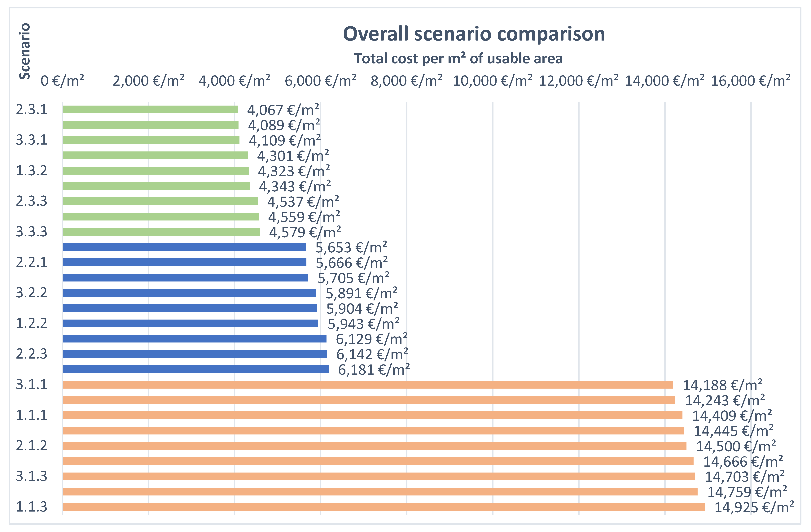Click the green bar labeled 4,579 €/m²
This screenshot has width=811, height=532.
click(x=161, y=232)
